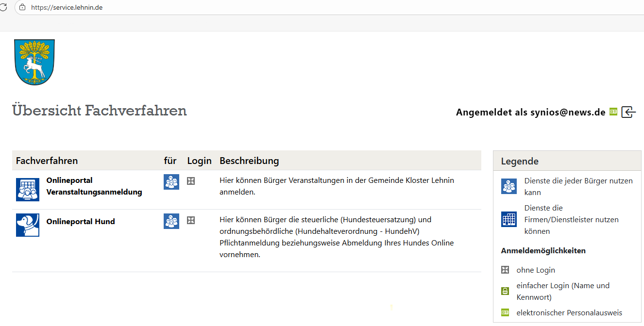Open the Onlineportal Veranstaltungsanmeldung link

coord(94,186)
